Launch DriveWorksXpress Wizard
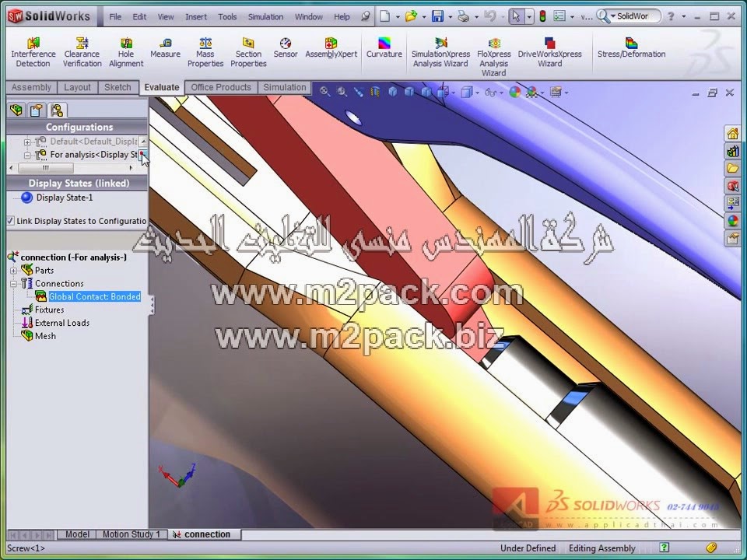The image size is (747, 560). tap(550, 52)
